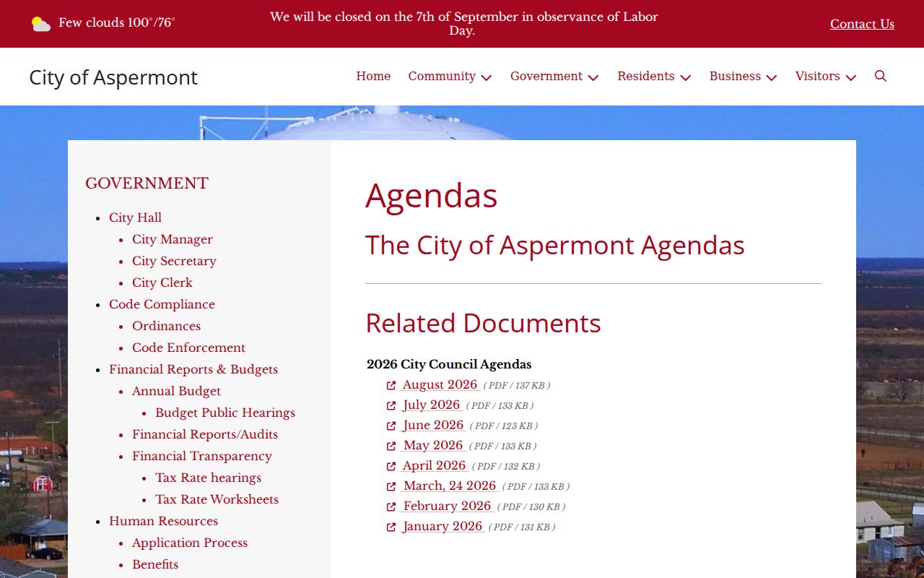Go to City Manager page
Screen dimensions: 924x578
[173, 239]
